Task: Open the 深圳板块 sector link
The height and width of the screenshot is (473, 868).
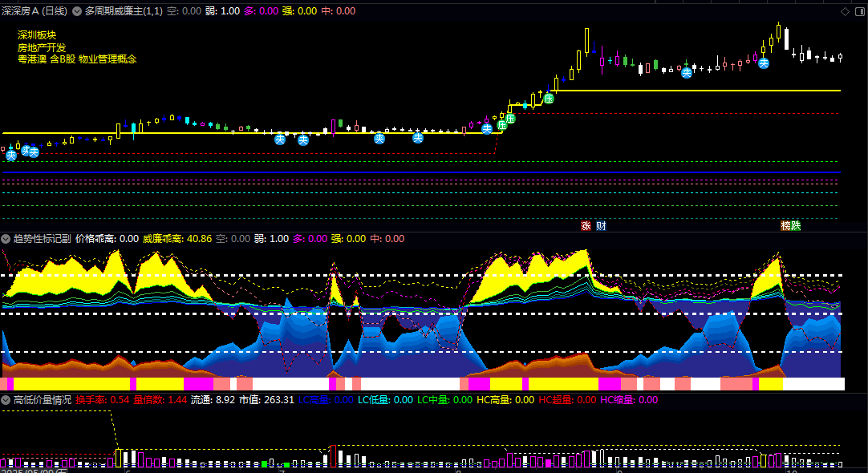Action: point(37,35)
